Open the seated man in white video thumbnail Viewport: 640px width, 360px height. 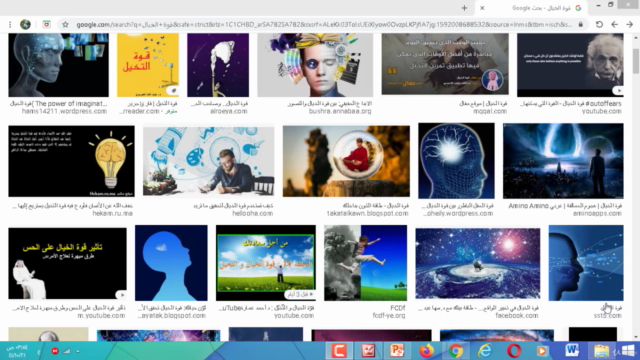(67, 263)
